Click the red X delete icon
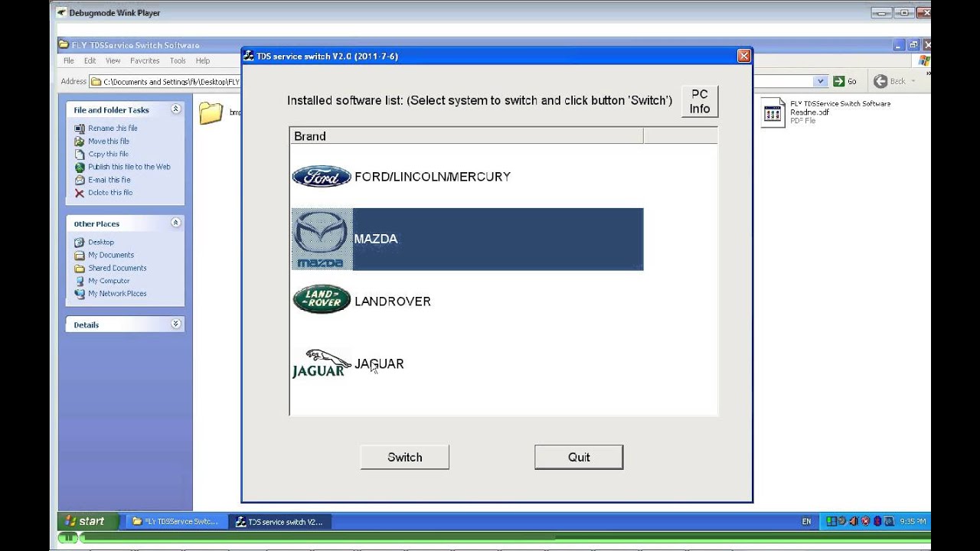Screen dimensions: 980x551 tap(80, 193)
